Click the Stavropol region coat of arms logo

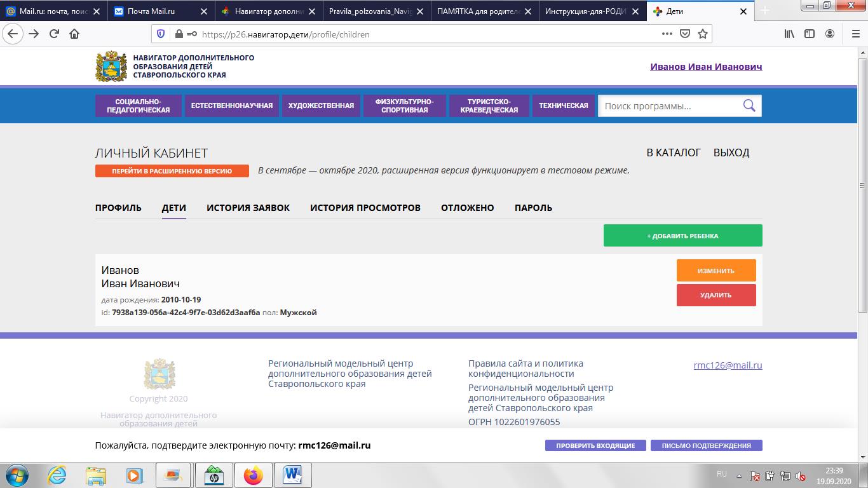click(111, 66)
